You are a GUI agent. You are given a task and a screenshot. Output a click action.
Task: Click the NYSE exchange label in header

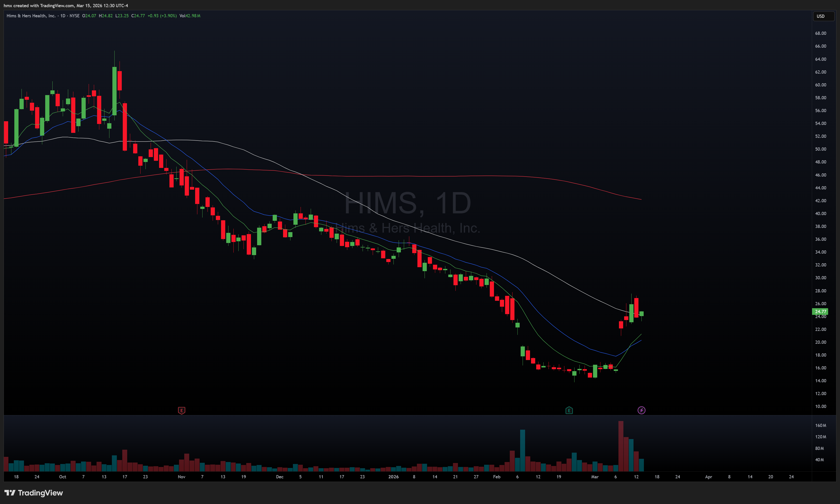(74, 16)
